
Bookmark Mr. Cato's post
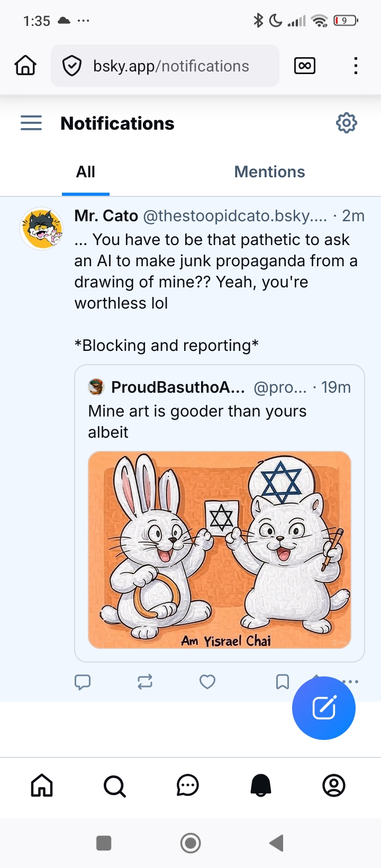pos(283,682)
